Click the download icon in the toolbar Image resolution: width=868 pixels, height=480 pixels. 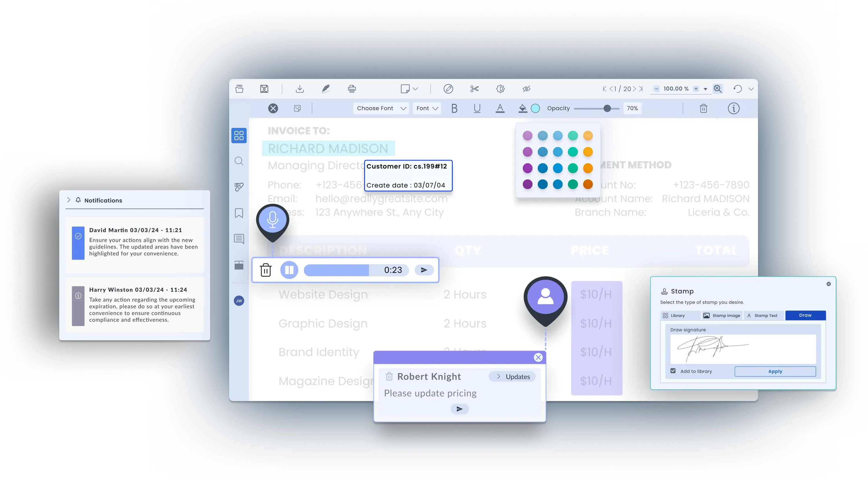click(x=299, y=89)
